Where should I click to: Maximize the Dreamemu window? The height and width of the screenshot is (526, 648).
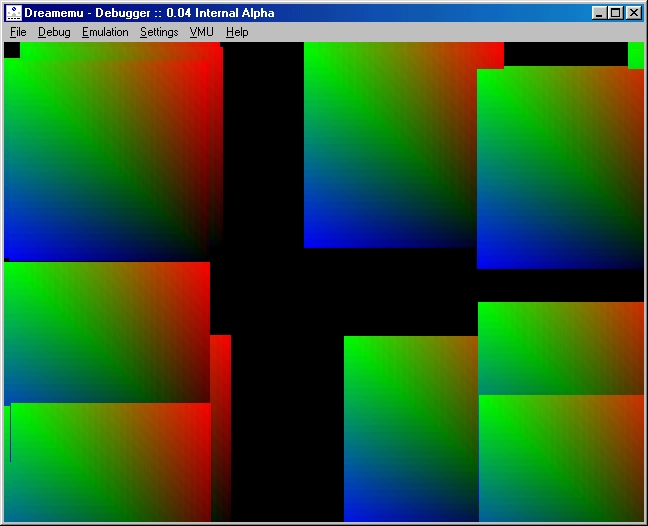615,13
